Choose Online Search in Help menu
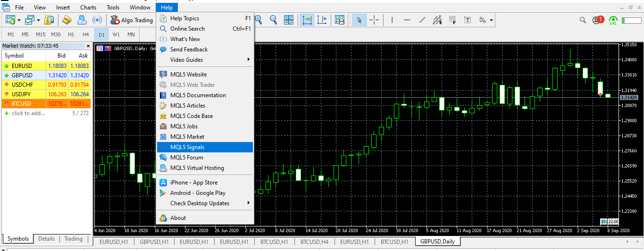Screen dimensions: 644x251 tap(205, 29)
